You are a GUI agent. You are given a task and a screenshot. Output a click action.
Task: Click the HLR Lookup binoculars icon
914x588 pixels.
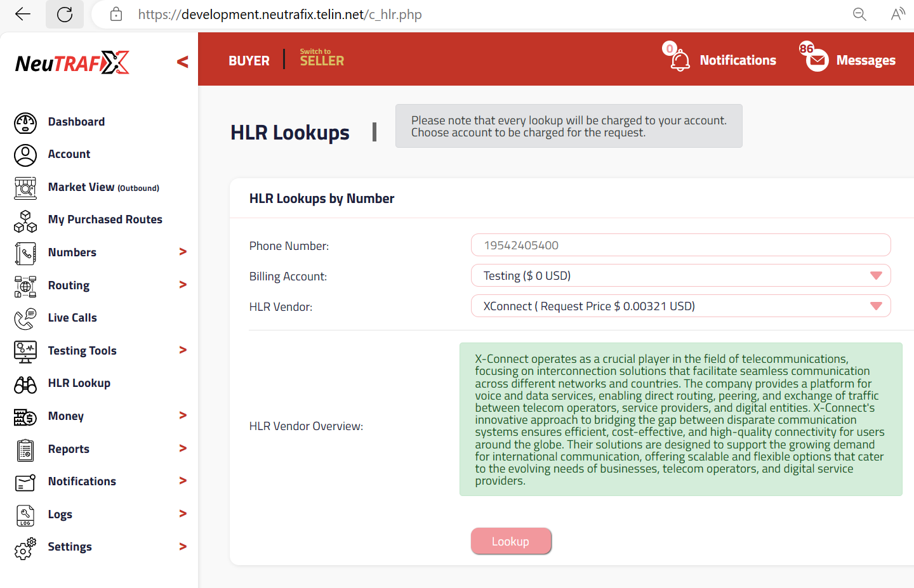25,384
